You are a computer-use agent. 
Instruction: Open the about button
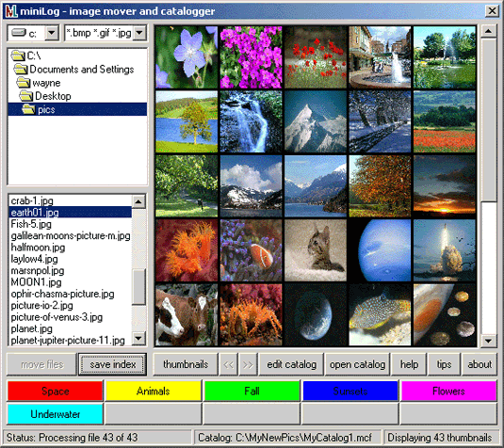click(480, 364)
